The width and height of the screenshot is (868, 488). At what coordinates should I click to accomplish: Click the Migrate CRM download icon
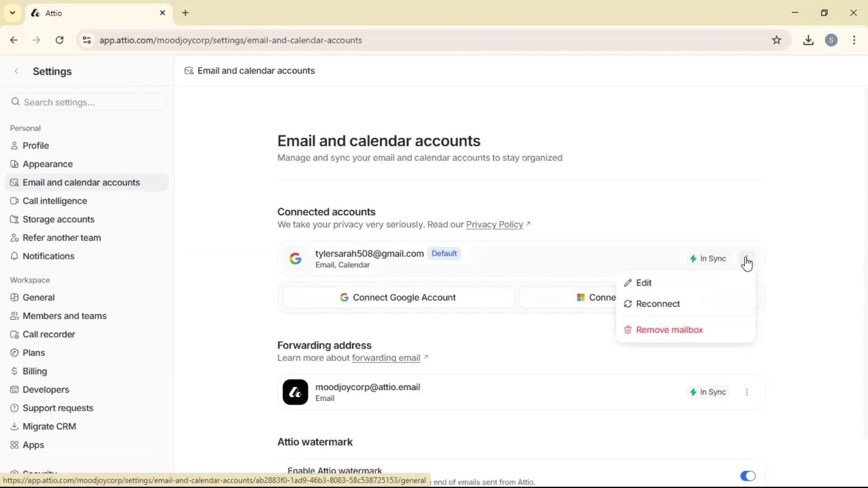14,427
